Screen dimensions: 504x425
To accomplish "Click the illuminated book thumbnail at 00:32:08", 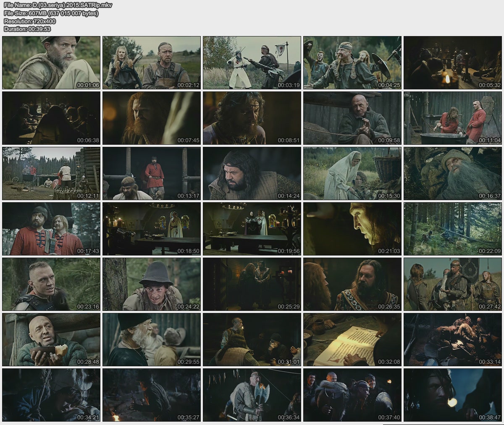I will [x=352, y=339].
